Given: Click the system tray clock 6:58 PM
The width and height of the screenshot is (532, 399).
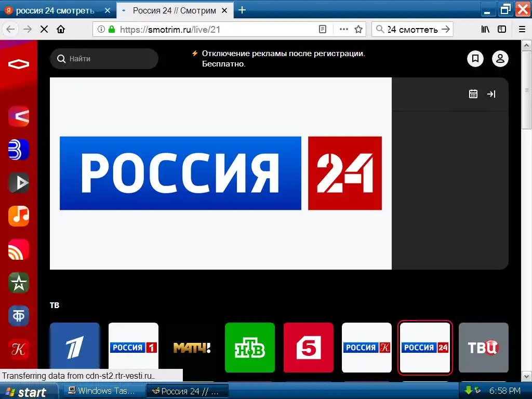Looking at the screenshot, I should 505,391.
